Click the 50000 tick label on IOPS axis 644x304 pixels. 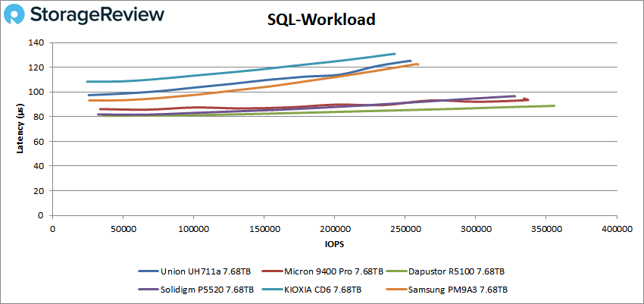point(123,229)
